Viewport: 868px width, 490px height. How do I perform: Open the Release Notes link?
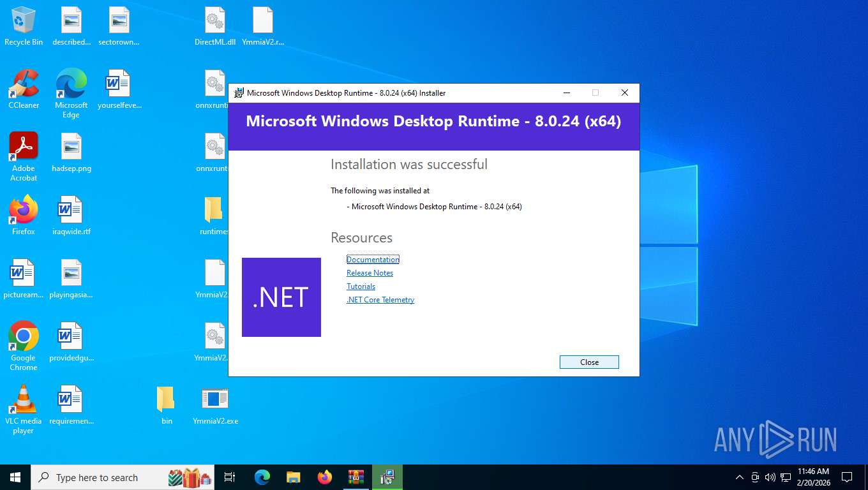[x=370, y=273]
